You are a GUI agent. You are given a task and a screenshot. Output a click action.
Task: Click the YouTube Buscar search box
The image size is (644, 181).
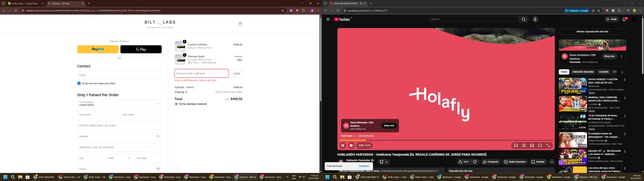474,19
